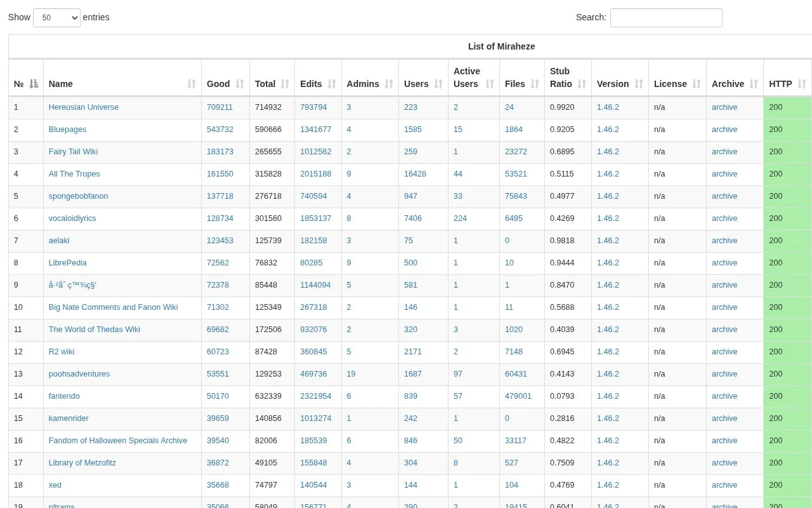The height and width of the screenshot is (508, 812).
Task: Click sort arrows beside Edits header
Action: [x=332, y=84]
